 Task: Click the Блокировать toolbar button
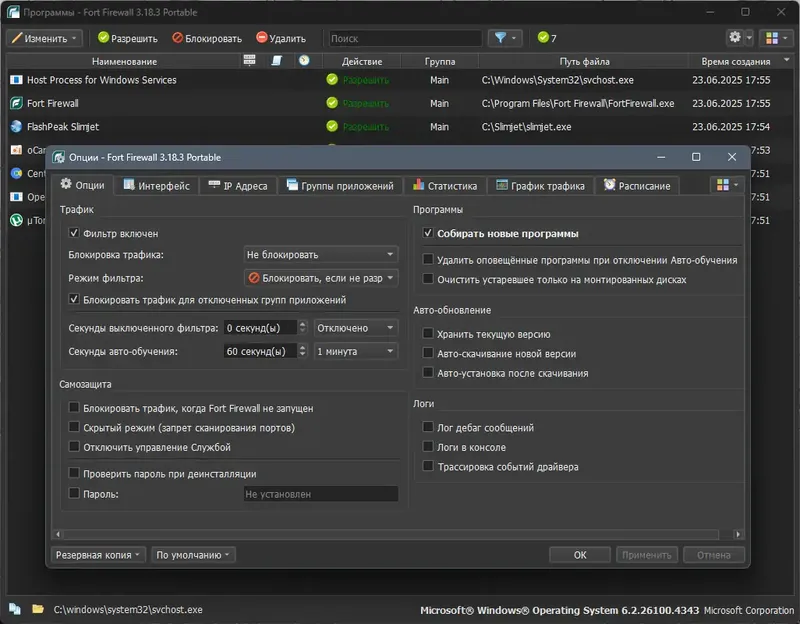point(207,38)
